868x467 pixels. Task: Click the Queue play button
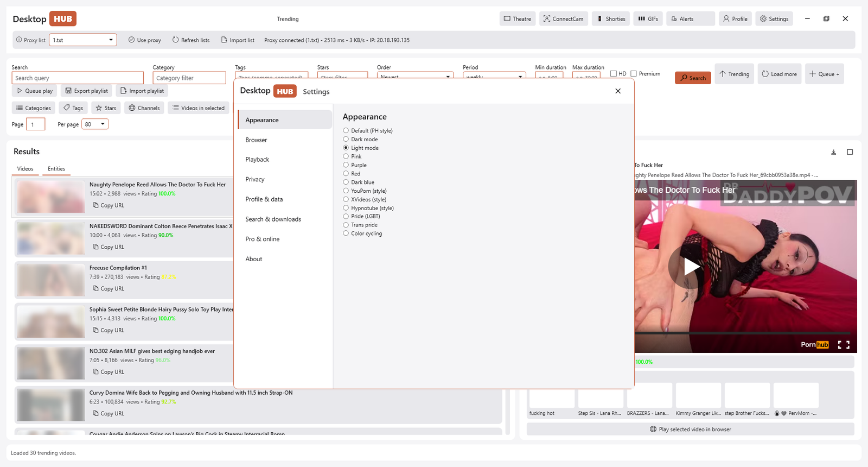coord(35,91)
